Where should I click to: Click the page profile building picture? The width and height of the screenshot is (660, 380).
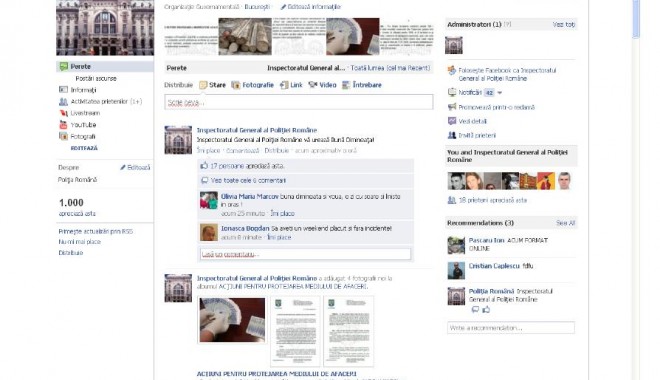[x=105, y=28]
